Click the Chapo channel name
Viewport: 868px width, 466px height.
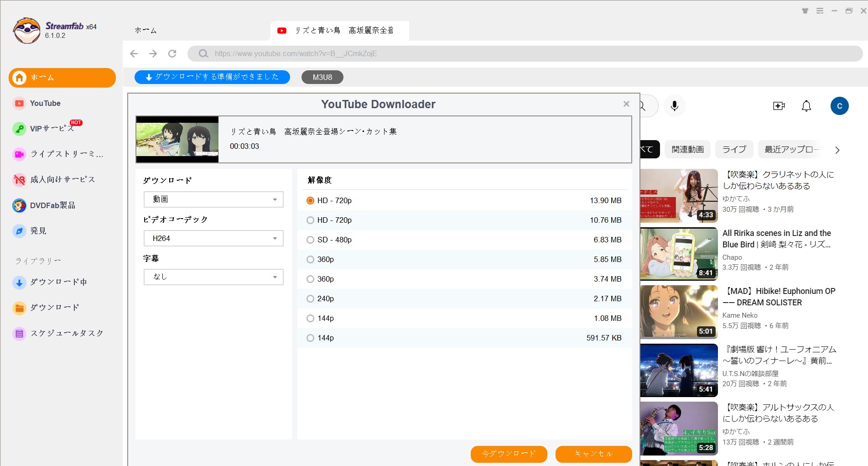pos(732,257)
